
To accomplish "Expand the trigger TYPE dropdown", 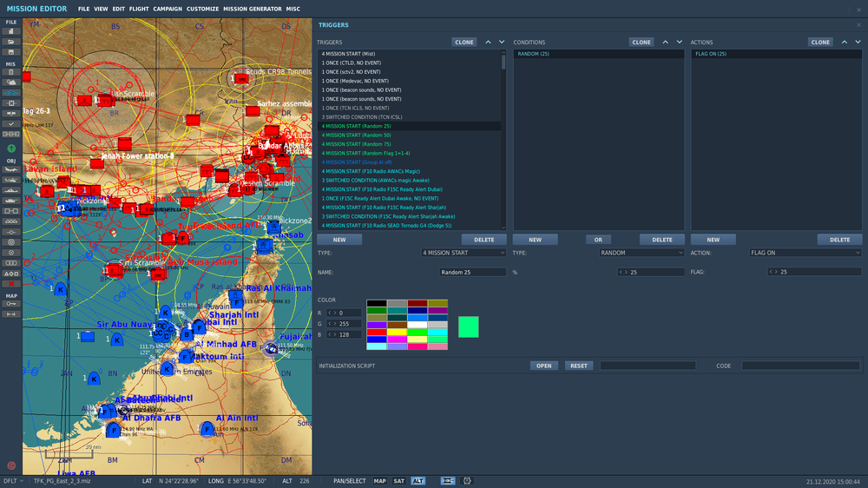I will point(463,253).
